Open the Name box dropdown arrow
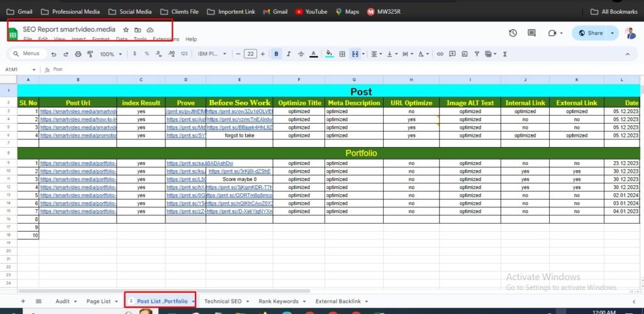 pos(34,70)
